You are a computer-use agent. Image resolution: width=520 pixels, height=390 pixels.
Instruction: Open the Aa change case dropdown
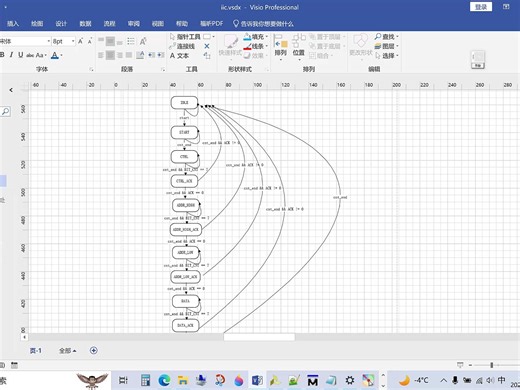coord(41,55)
